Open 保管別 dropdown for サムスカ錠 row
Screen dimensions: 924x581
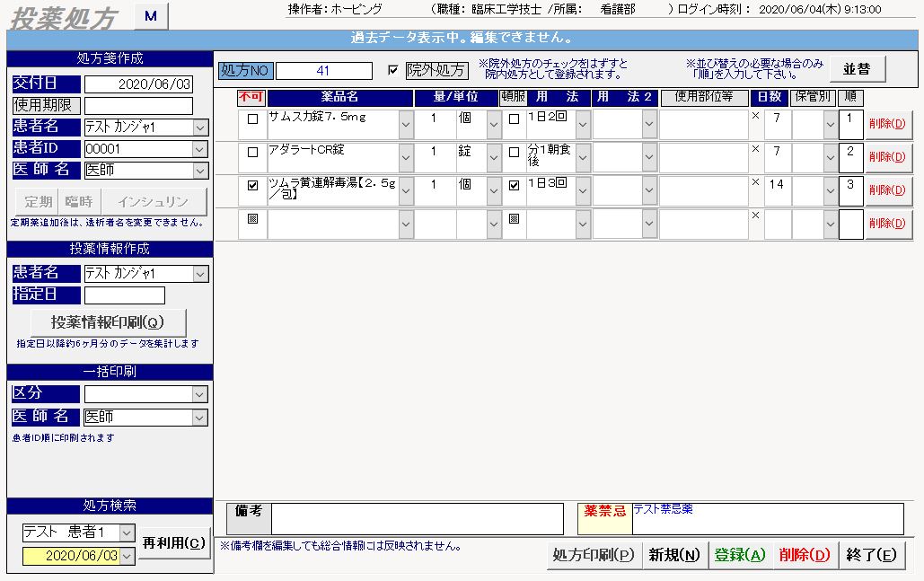point(831,124)
